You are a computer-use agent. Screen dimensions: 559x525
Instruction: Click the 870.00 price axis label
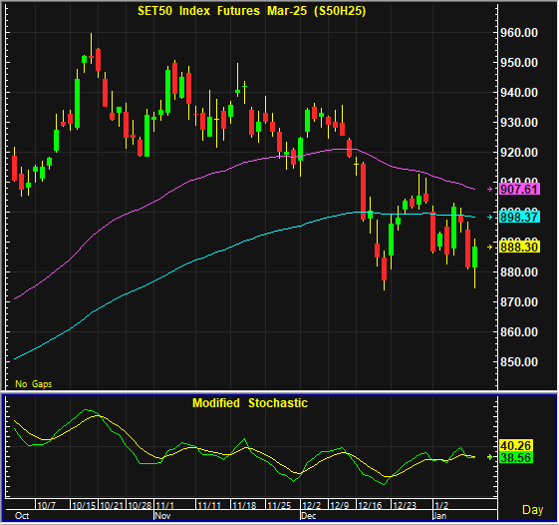(519, 302)
